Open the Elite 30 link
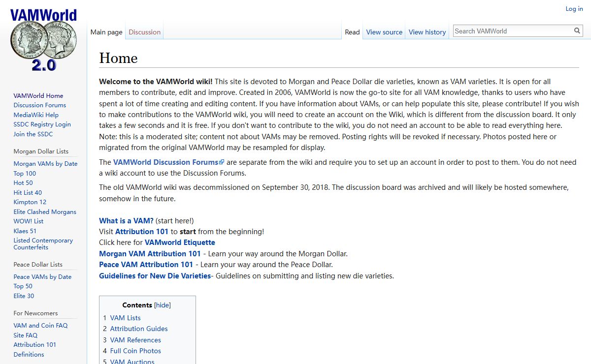The height and width of the screenshot is (364, 591). click(x=24, y=296)
